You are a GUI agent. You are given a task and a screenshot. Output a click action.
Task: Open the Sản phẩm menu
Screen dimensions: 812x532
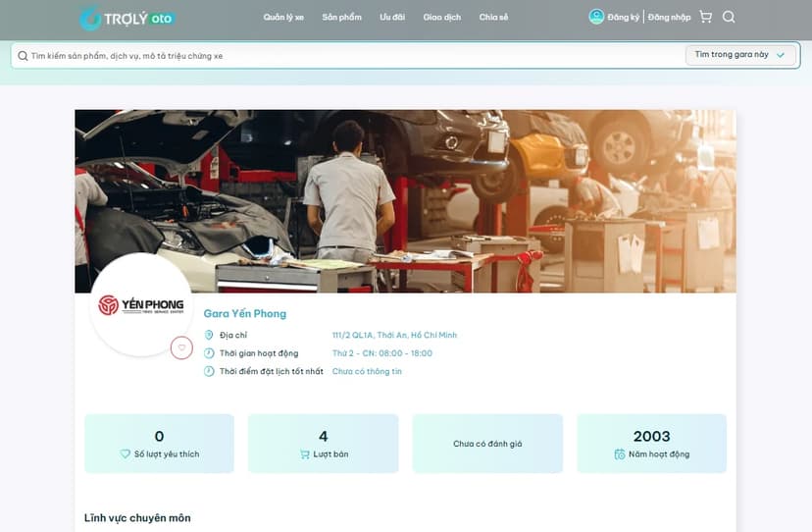pyautogui.click(x=342, y=17)
